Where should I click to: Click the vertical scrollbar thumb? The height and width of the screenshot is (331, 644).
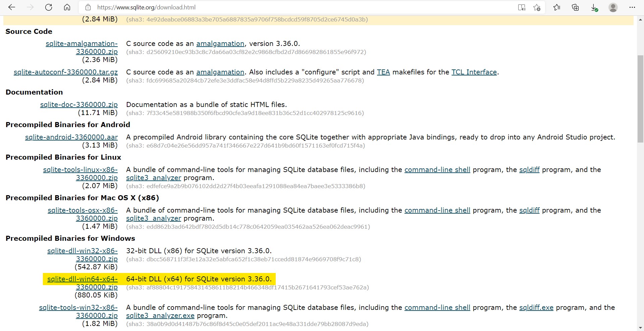click(640, 99)
